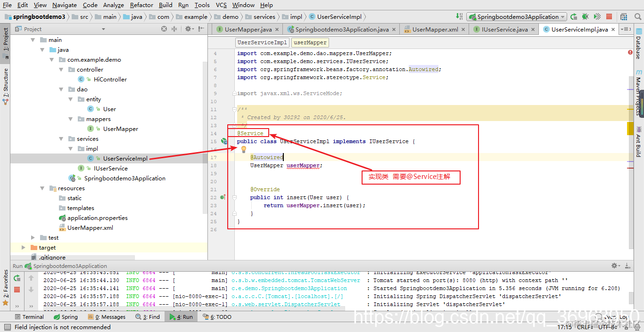Click UserServiceImpl breadcrumb in editor
This screenshot has height=332, width=644.
point(262,42)
